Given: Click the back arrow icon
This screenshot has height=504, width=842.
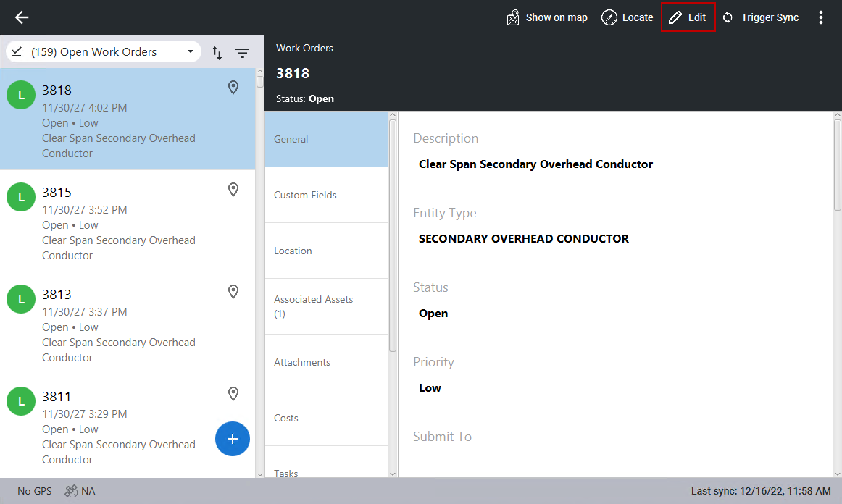Looking at the screenshot, I should [22, 17].
